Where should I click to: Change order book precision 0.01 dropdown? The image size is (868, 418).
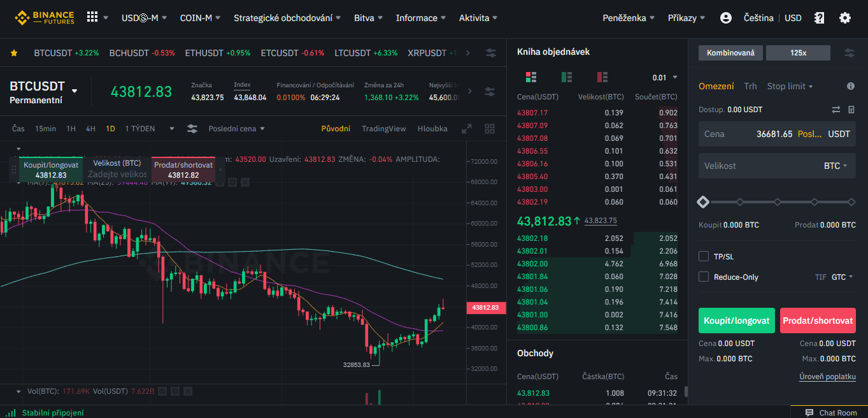(664, 78)
